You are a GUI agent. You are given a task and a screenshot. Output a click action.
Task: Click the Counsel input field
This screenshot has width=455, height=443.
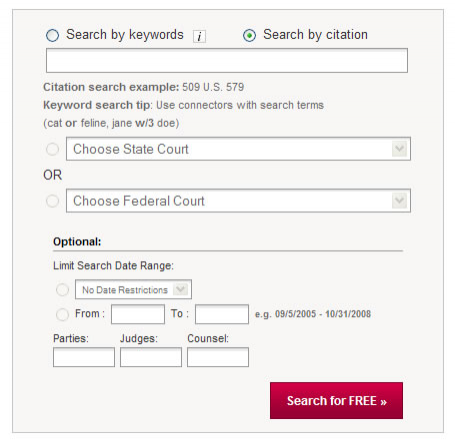point(218,357)
